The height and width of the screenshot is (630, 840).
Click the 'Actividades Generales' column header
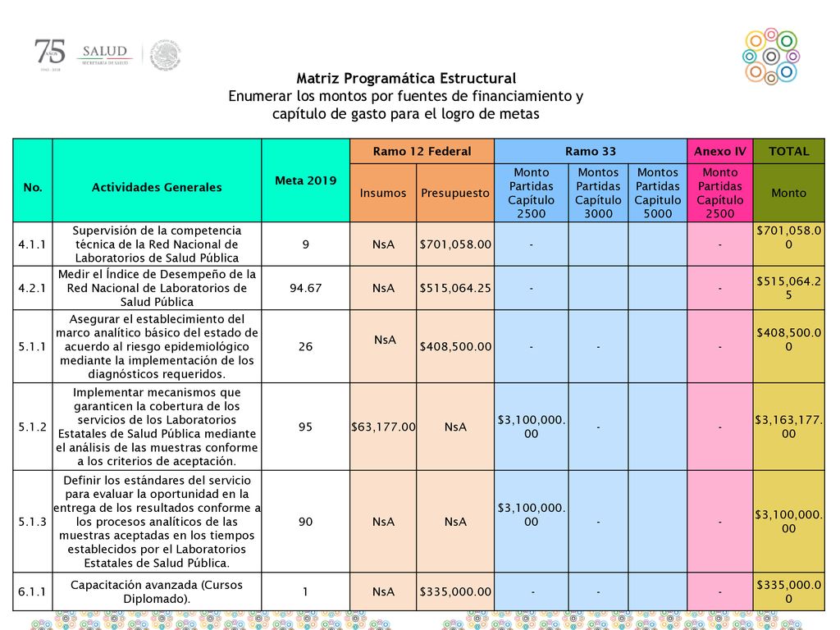coord(157,180)
